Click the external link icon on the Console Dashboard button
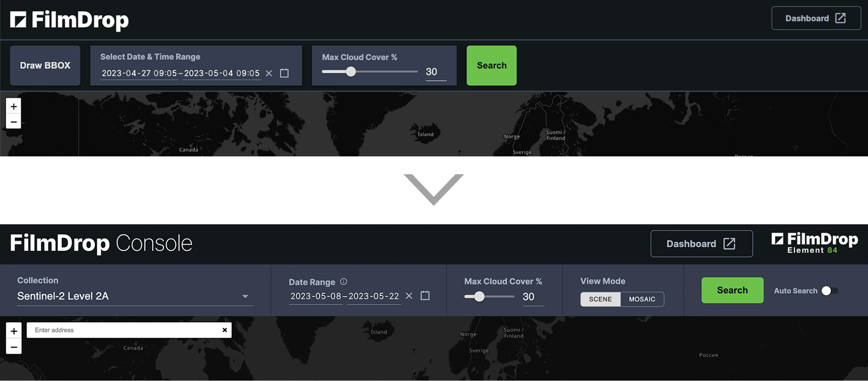868x381 pixels. (x=729, y=244)
